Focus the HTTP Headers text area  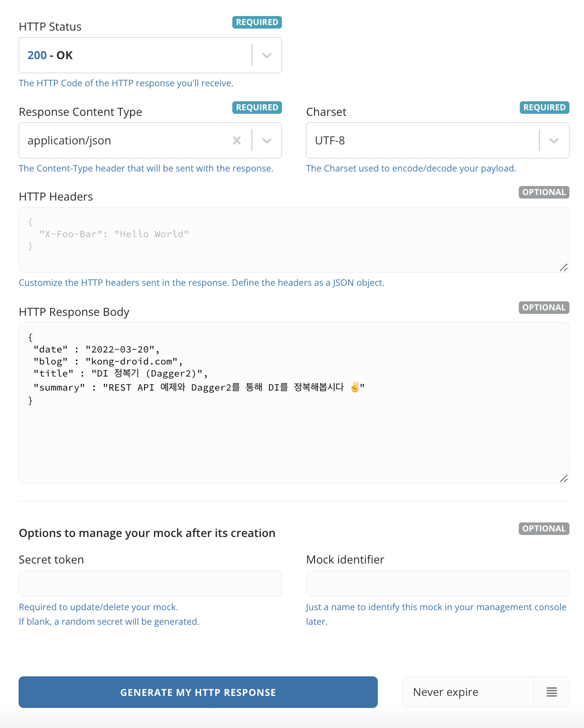point(294,240)
